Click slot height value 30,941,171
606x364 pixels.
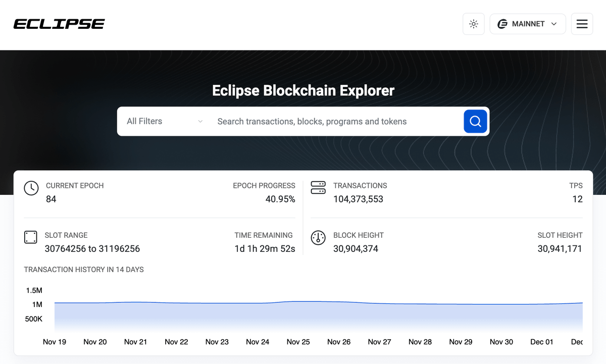click(560, 248)
